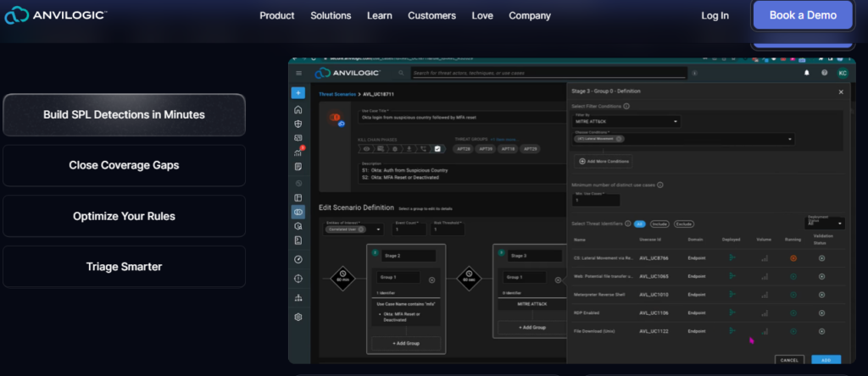Image resolution: width=868 pixels, height=376 pixels.
Task: Select the Triage Smarter tab
Action: (124, 267)
